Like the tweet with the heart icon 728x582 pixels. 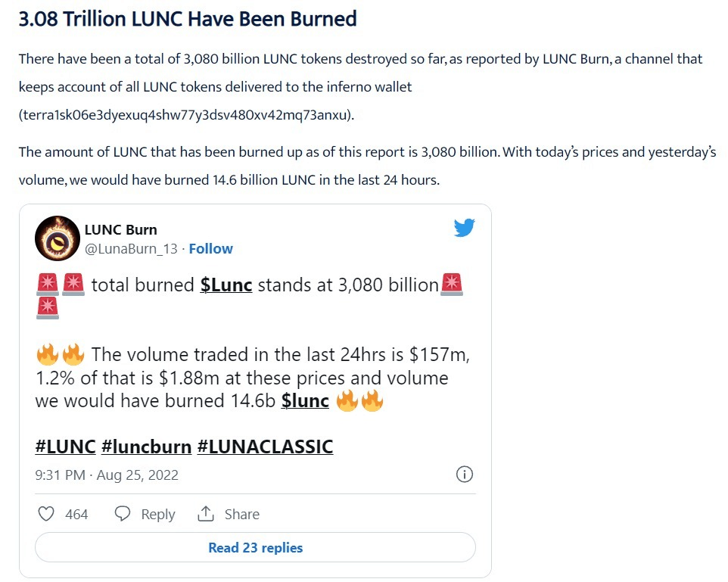pos(46,514)
